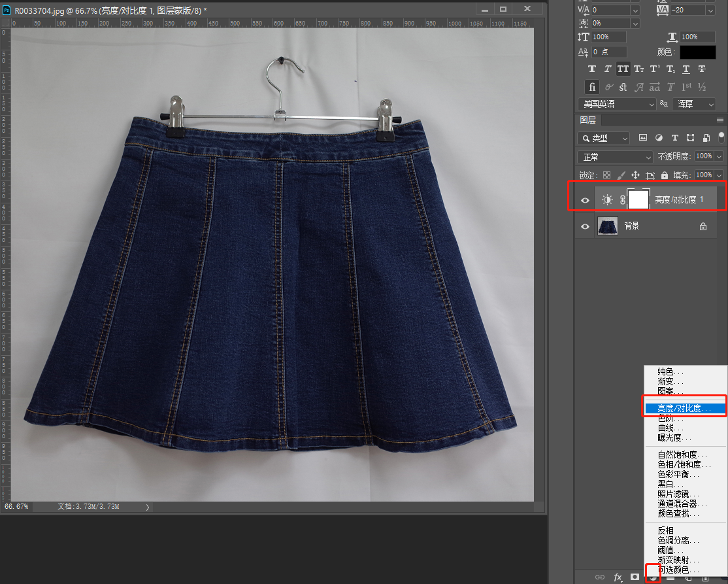Image resolution: width=728 pixels, height=584 pixels.
Task: Add layer mask icon at panel bottom
Action: (x=635, y=577)
